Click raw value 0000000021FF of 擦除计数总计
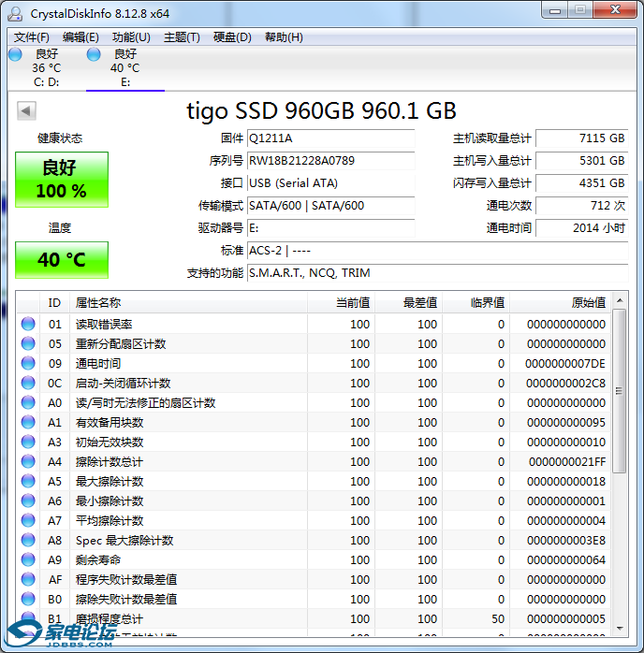This screenshot has height=653, width=644. [567, 462]
